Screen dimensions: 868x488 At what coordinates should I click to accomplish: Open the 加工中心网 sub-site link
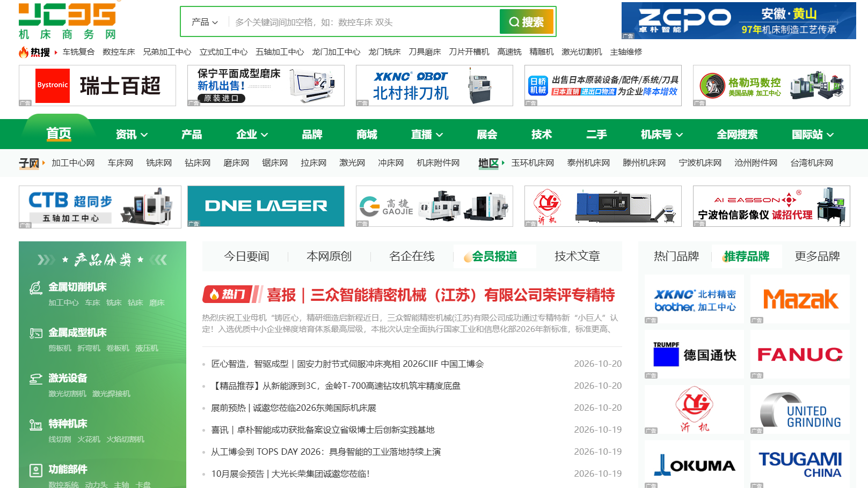(x=73, y=163)
